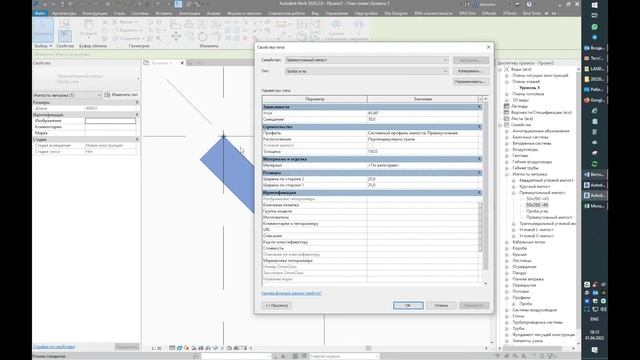Click the Профиль value cell
Image resolution: width=640 pixels, height=360 pixels.
[x=422, y=133]
